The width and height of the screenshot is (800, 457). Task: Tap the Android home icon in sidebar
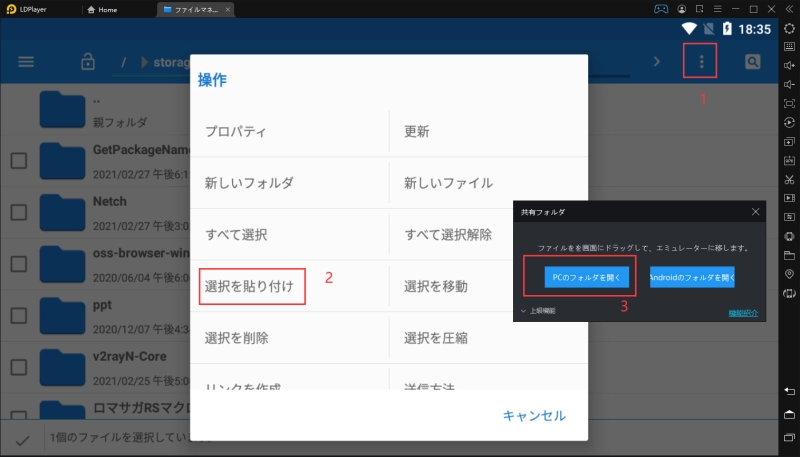click(789, 414)
